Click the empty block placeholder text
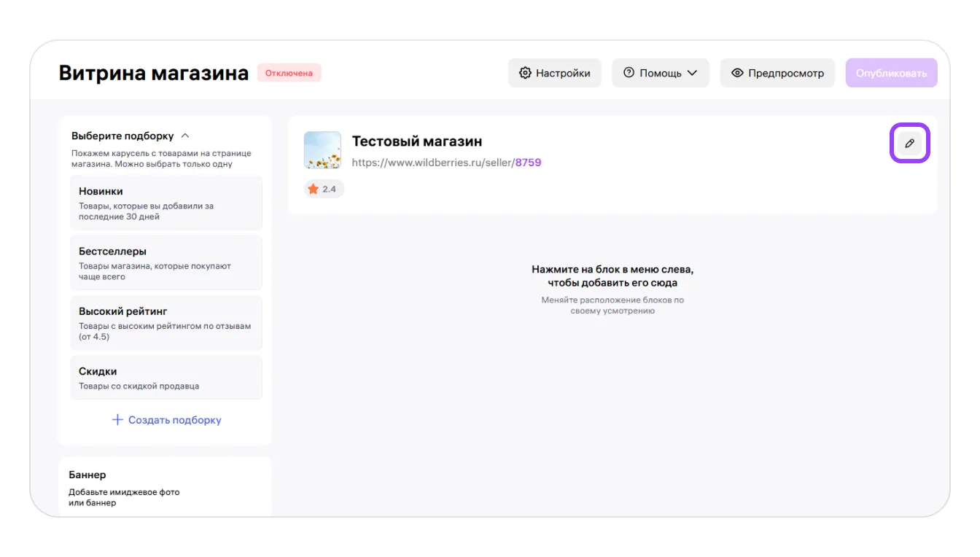Image resolution: width=980 pixels, height=557 pixels. [x=612, y=276]
